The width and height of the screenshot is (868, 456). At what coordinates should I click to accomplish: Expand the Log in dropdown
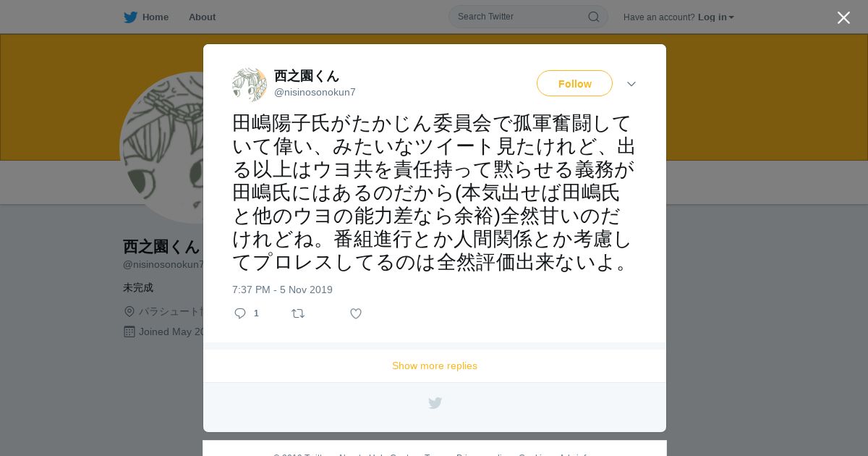point(715,17)
